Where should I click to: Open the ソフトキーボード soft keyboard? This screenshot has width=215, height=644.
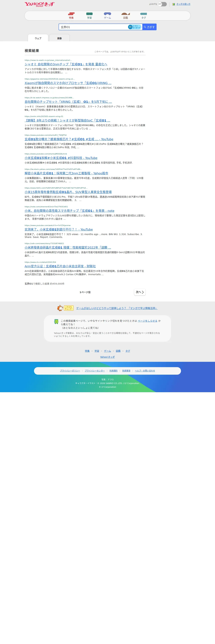(x=135, y=27)
